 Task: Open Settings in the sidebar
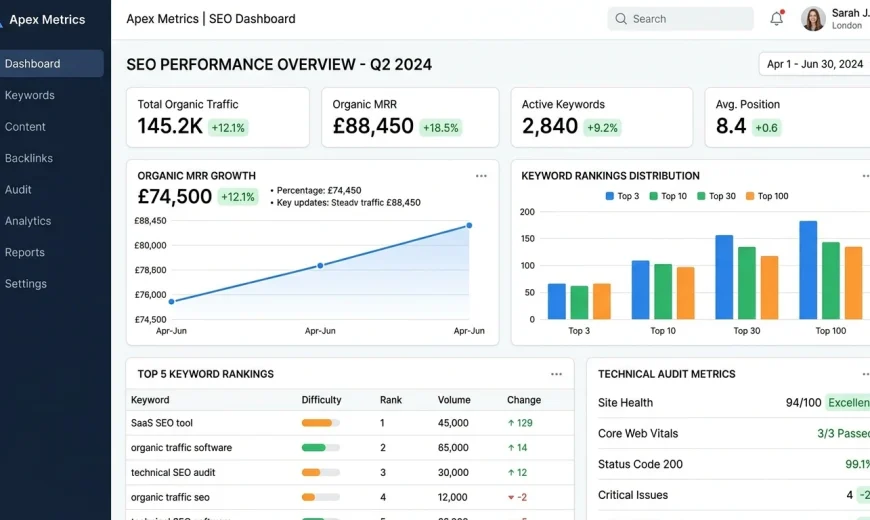point(26,284)
